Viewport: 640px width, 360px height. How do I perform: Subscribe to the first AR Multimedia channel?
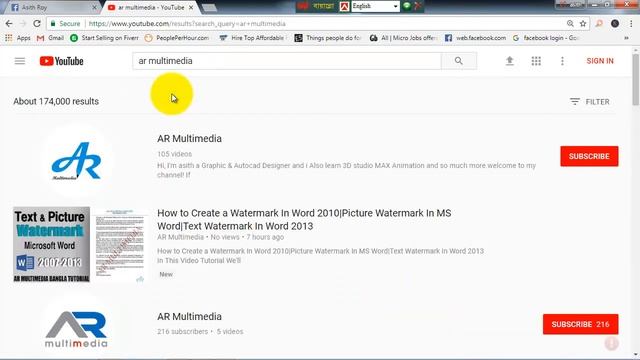pos(589,156)
